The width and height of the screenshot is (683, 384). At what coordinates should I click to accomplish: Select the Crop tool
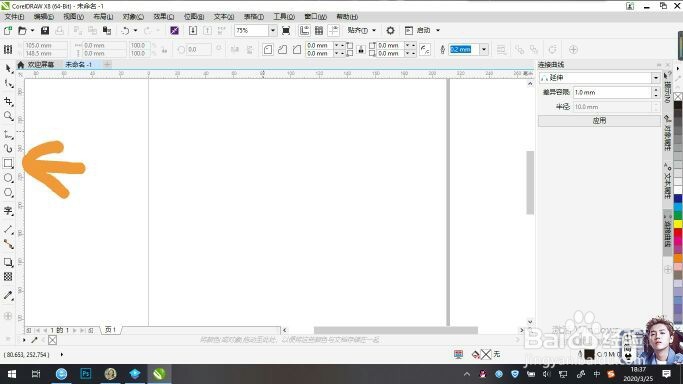click(8, 101)
